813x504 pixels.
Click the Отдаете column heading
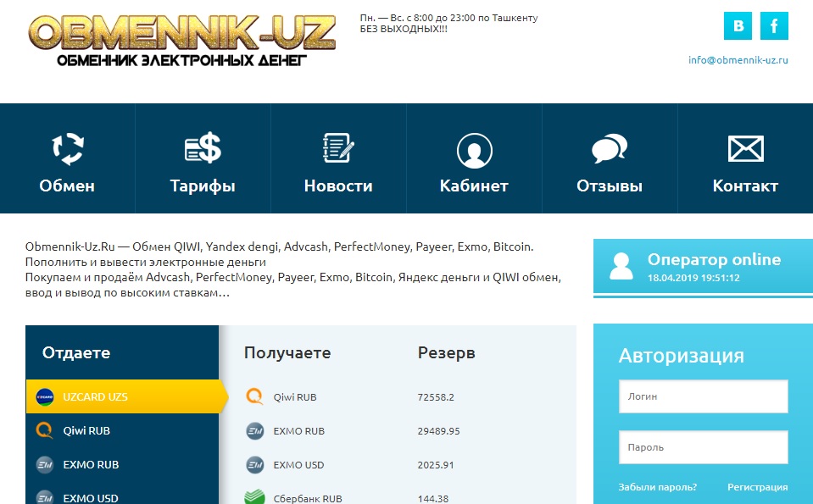(76, 352)
